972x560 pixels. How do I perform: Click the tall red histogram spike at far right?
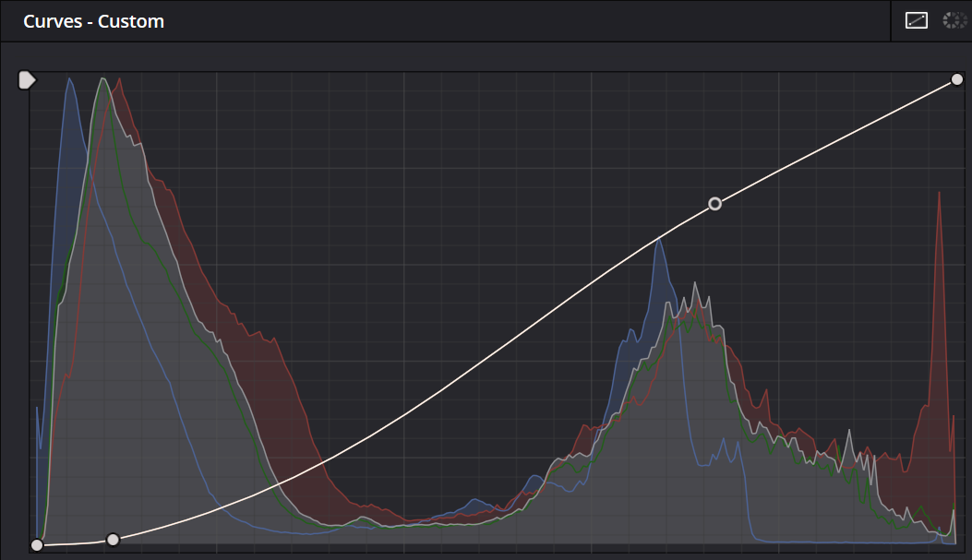coord(939,196)
